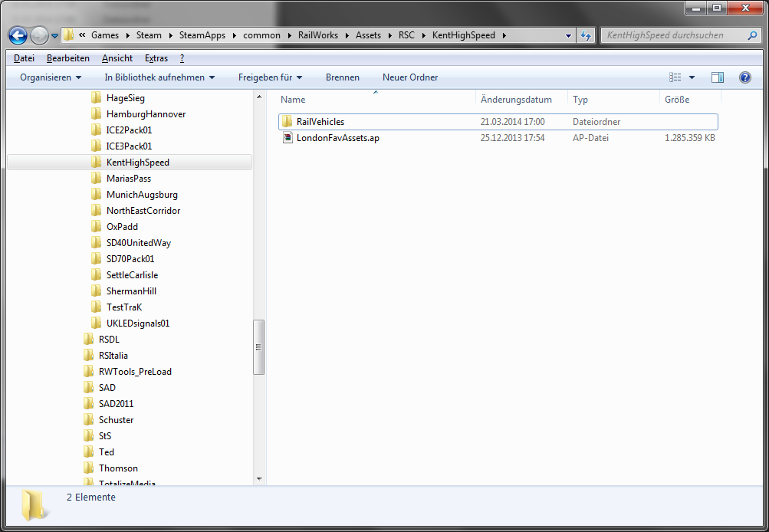Select the ICE3Pack01 folder in tree
This screenshot has width=769, height=532.
tap(129, 146)
